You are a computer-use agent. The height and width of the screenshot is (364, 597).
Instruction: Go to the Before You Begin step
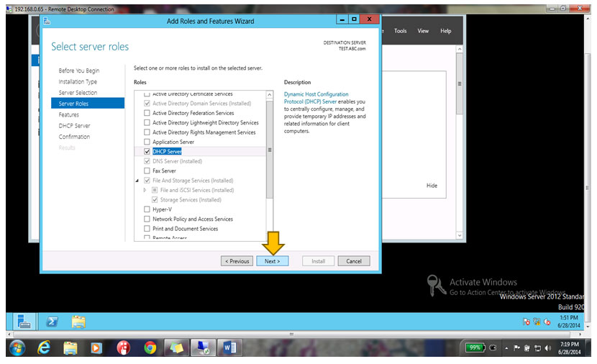[x=79, y=70]
